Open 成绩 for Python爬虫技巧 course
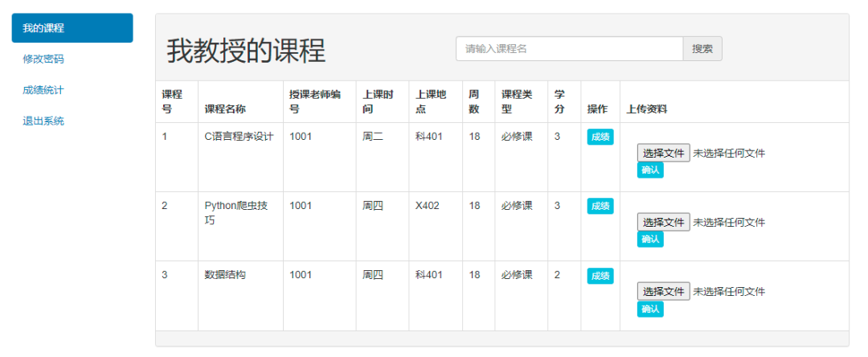This screenshot has height=357, width=868. [x=600, y=206]
